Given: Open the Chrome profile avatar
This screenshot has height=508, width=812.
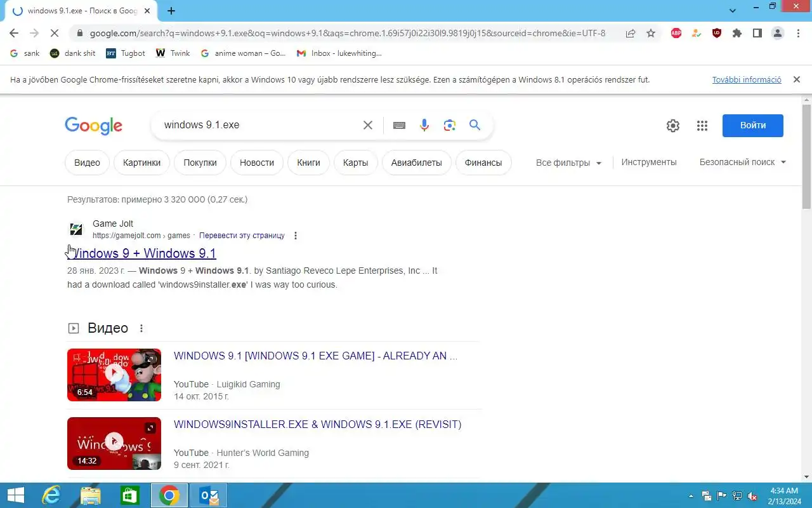Looking at the screenshot, I should (778, 33).
